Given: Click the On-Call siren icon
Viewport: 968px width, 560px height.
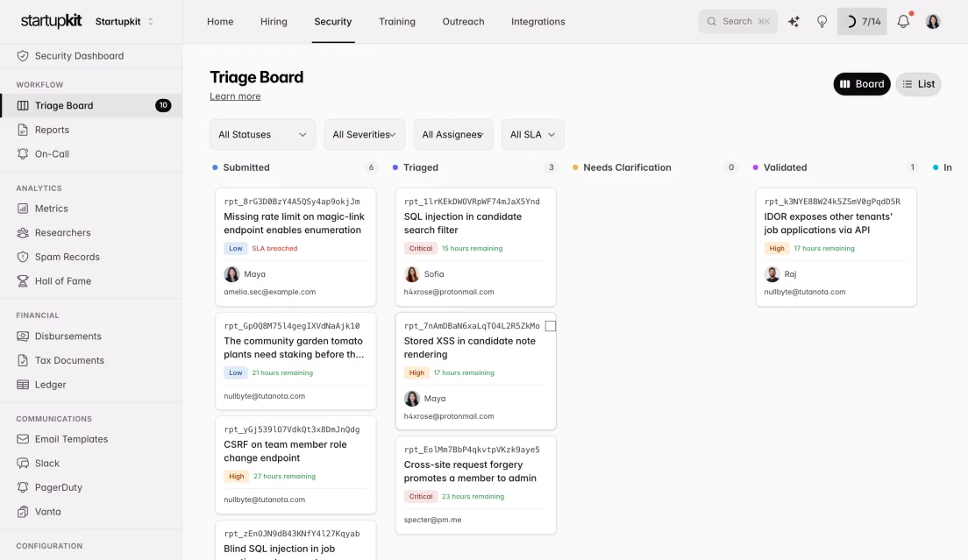Looking at the screenshot, I should pyautogui.click(x=23, y=153).
